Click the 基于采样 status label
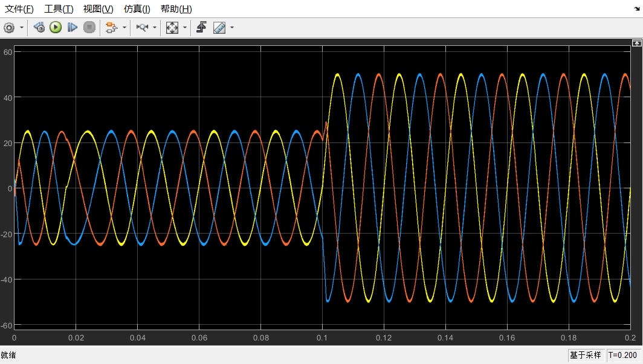The height and width of the screenshot is (364, 643). tap(586, 355)
